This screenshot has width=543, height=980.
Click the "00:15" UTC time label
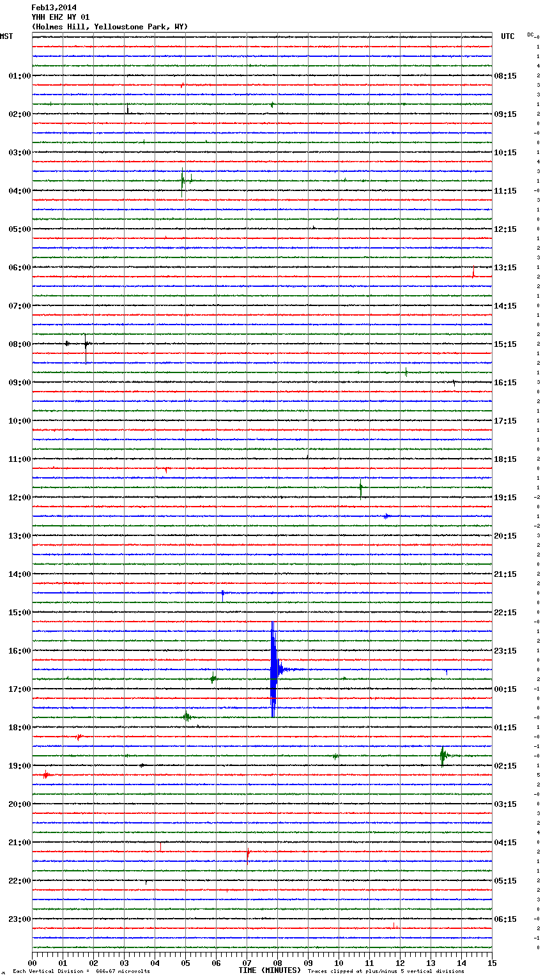(505, 689)
